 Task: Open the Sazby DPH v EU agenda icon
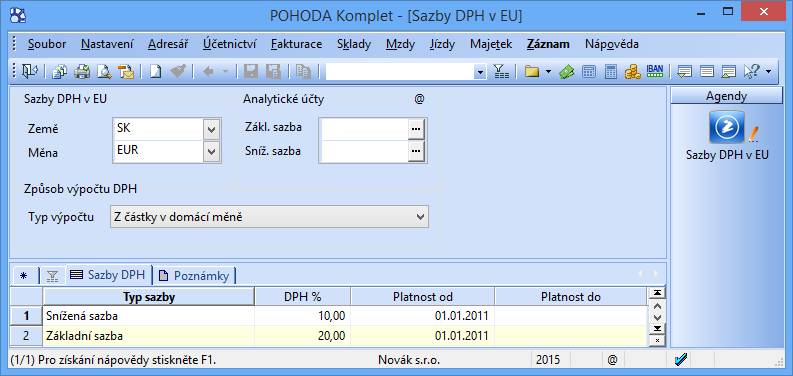727,127
